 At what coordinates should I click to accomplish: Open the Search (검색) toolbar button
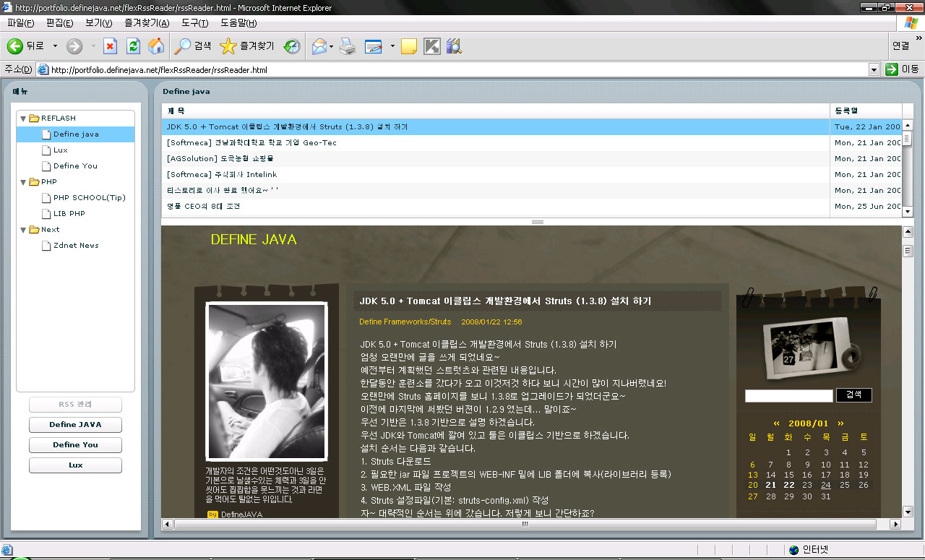193,46
